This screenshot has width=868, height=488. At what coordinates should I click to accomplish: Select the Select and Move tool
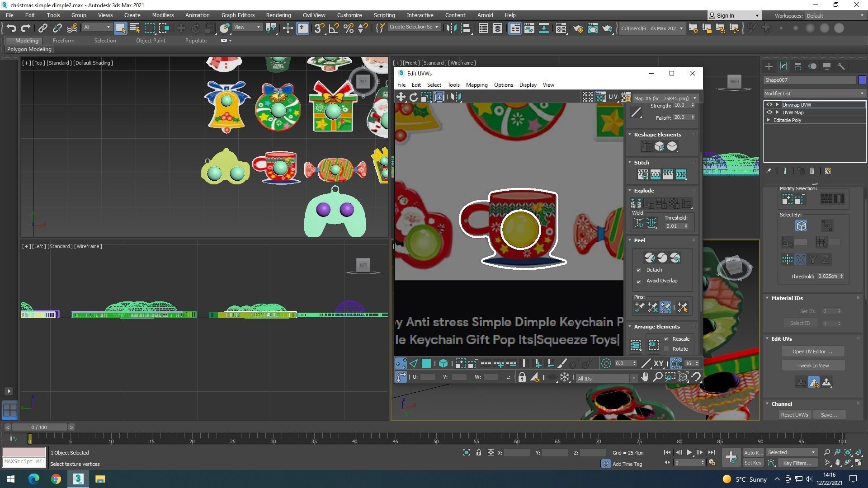(x=181, y=28)
